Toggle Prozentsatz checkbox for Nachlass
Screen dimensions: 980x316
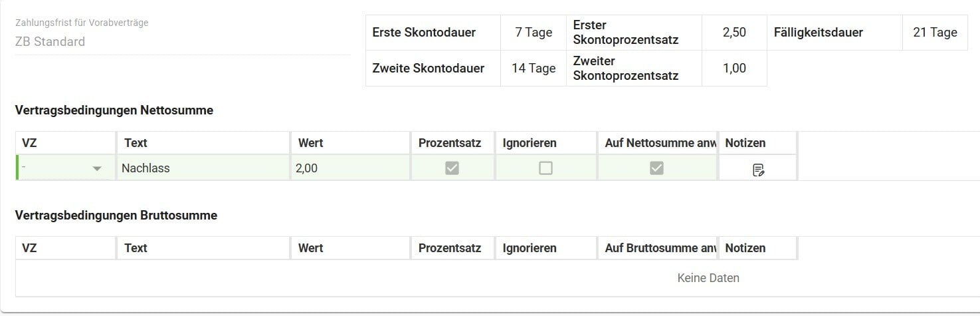coord(452,168)
